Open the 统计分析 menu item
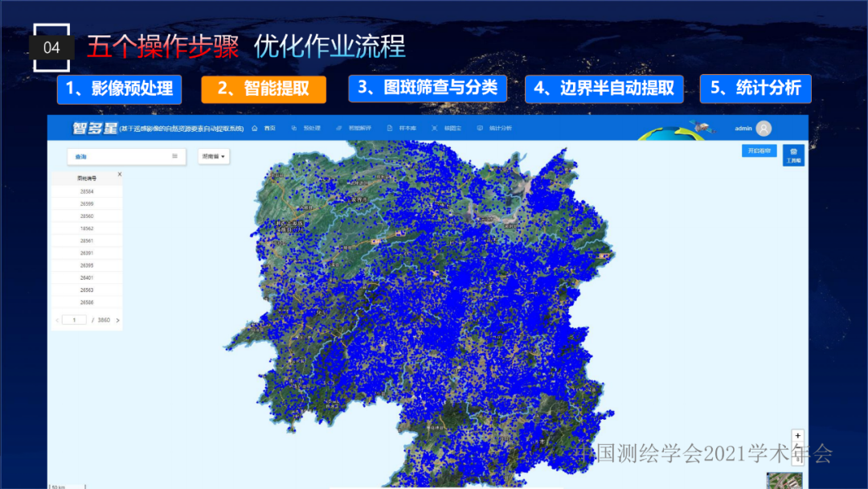Screen dimensions: 868x489 pos(495,129)
